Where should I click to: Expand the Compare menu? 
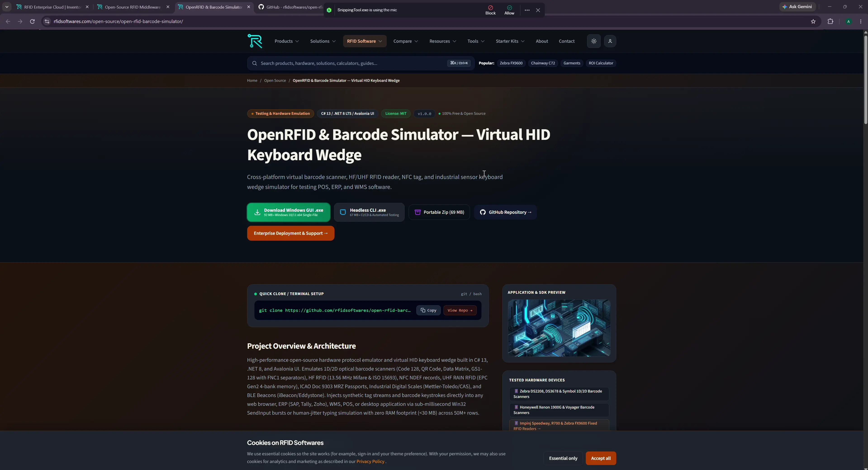coord(406,41)
